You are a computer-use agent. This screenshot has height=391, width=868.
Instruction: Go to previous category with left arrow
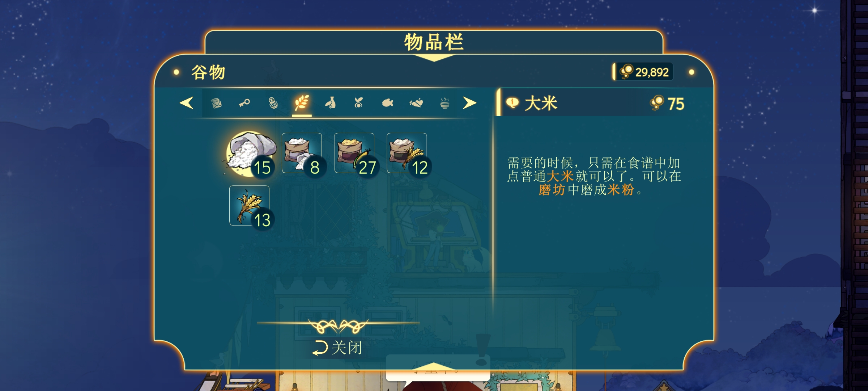tap(187, 103)
